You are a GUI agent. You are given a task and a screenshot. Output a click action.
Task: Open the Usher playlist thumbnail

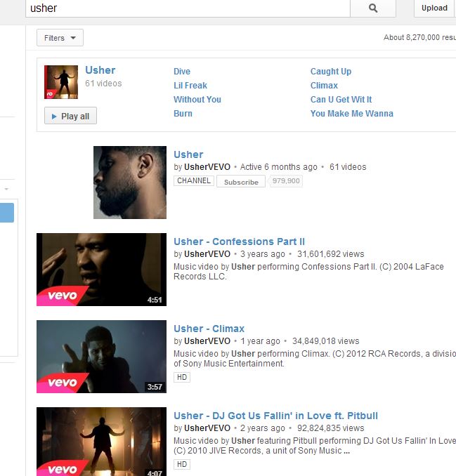(x=61, y=82)
